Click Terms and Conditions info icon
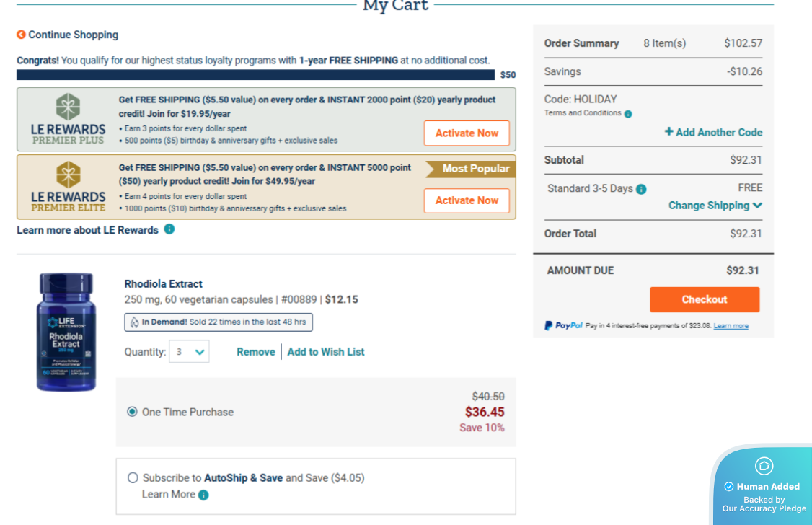The image size is (812, 525). pyautogui.click(x=627, y=114)
